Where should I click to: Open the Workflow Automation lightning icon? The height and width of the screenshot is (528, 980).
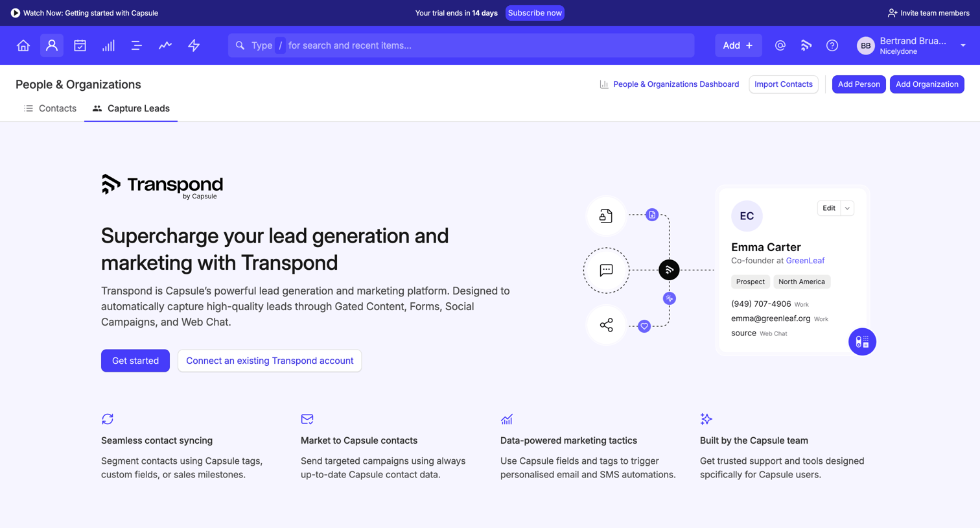coord(194,45)
